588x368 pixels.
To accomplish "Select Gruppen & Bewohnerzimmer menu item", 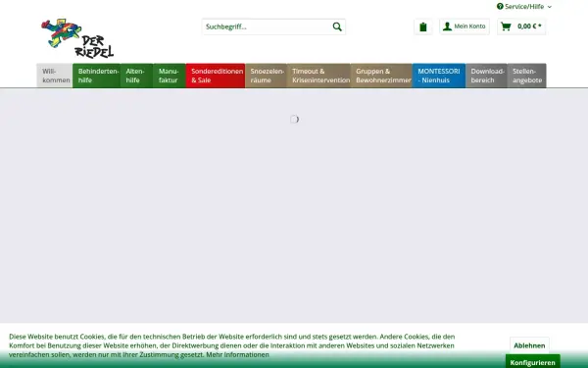I will coord(381,76).
